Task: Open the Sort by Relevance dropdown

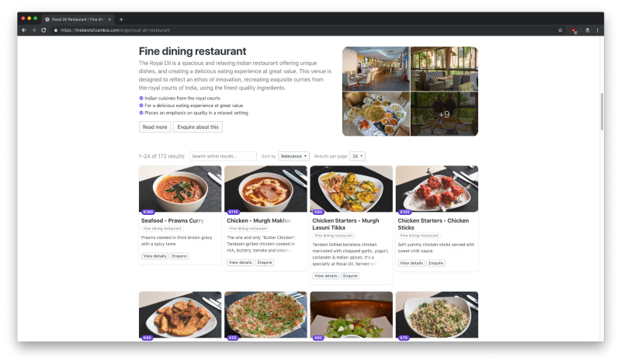Action: point(293,156)
